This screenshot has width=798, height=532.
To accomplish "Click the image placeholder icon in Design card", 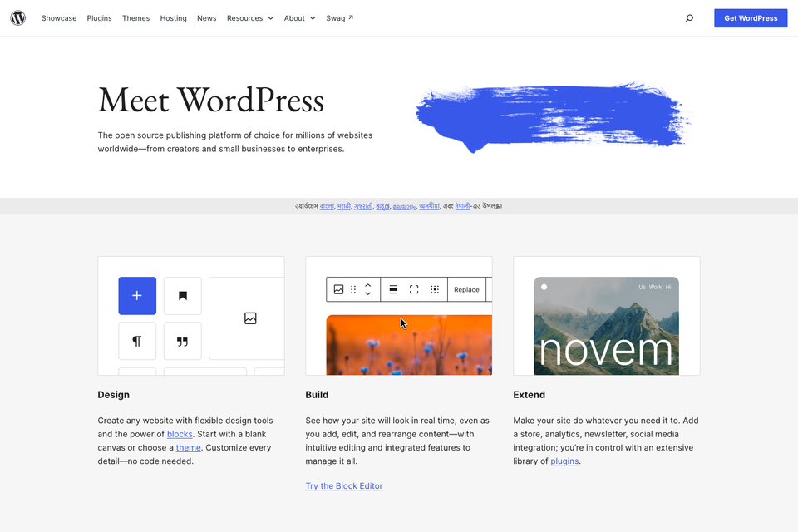I will (250, 318).
